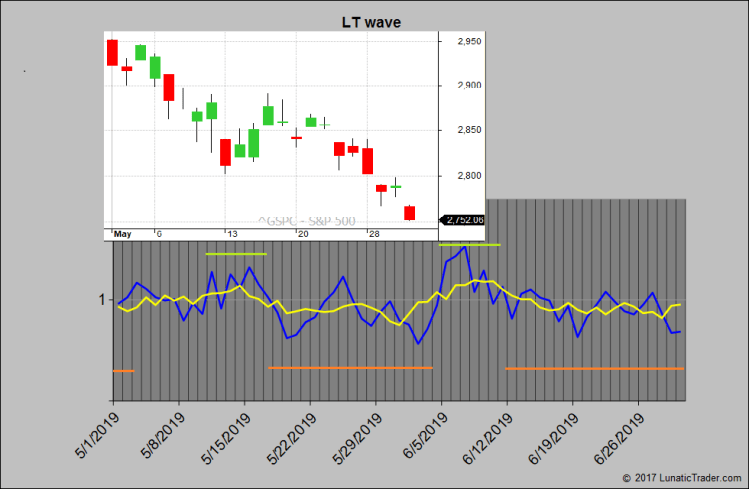Screen dimensions: 749x489
Task: Select the 2,950 price axis label
Action: [469, 42]
